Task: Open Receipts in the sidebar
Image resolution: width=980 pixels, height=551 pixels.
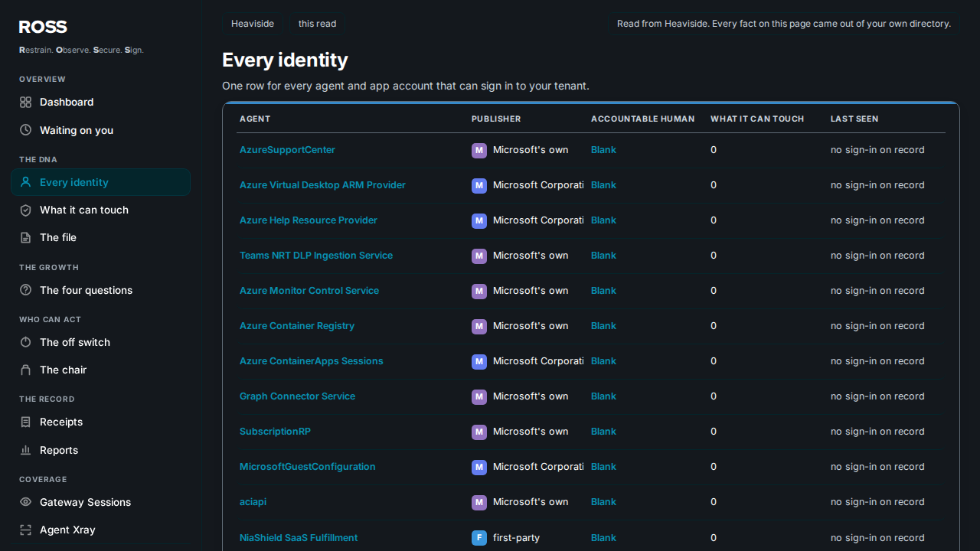Action: pos(100,422)
